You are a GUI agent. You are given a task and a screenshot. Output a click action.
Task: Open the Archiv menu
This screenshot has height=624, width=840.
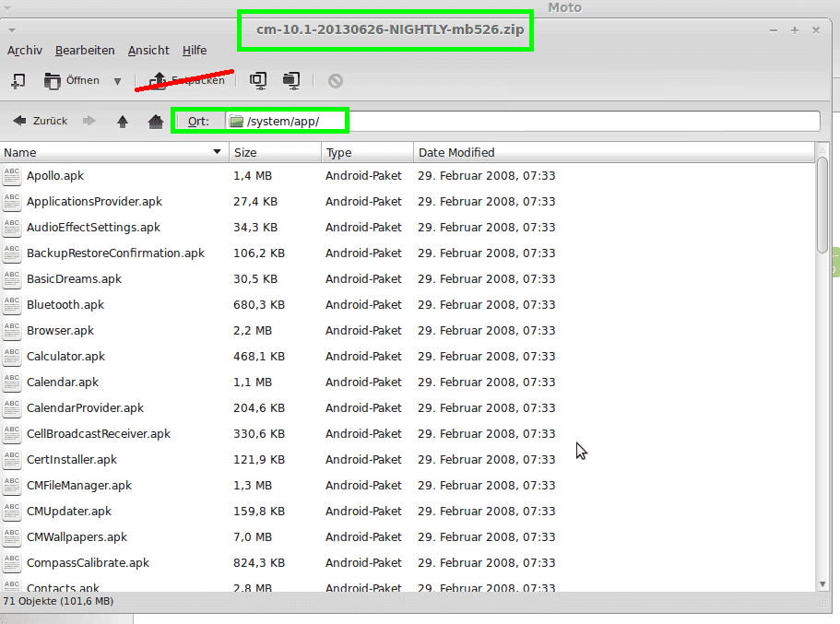[25, 51]
